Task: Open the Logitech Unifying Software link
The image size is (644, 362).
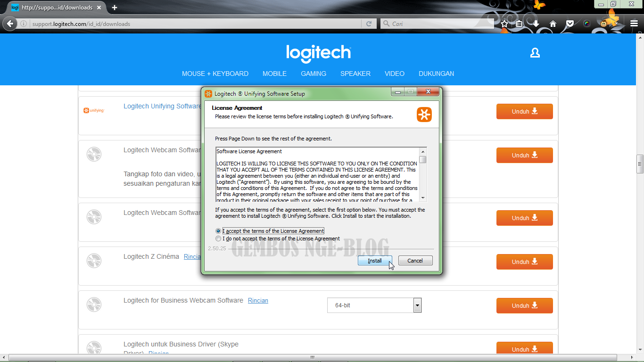Action: click(162, 106)
